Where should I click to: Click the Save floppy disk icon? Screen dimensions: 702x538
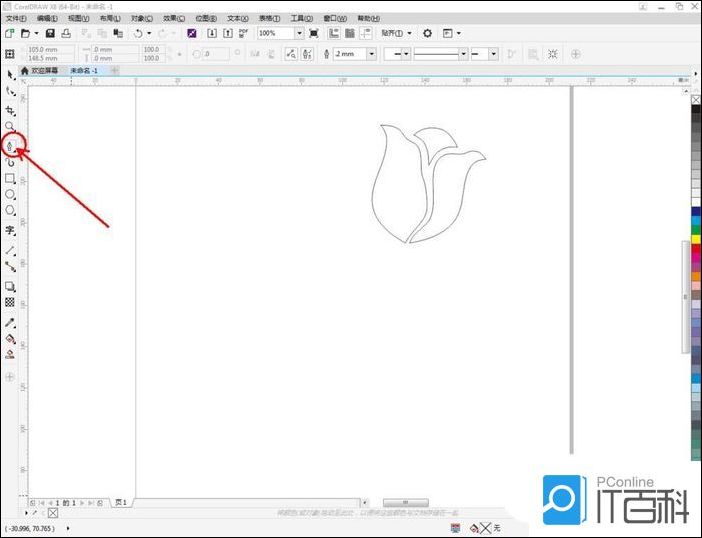tap(50, 33)
